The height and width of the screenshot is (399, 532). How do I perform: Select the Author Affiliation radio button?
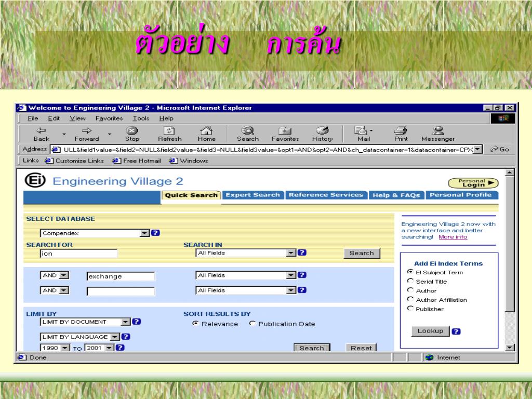(410, 299)
